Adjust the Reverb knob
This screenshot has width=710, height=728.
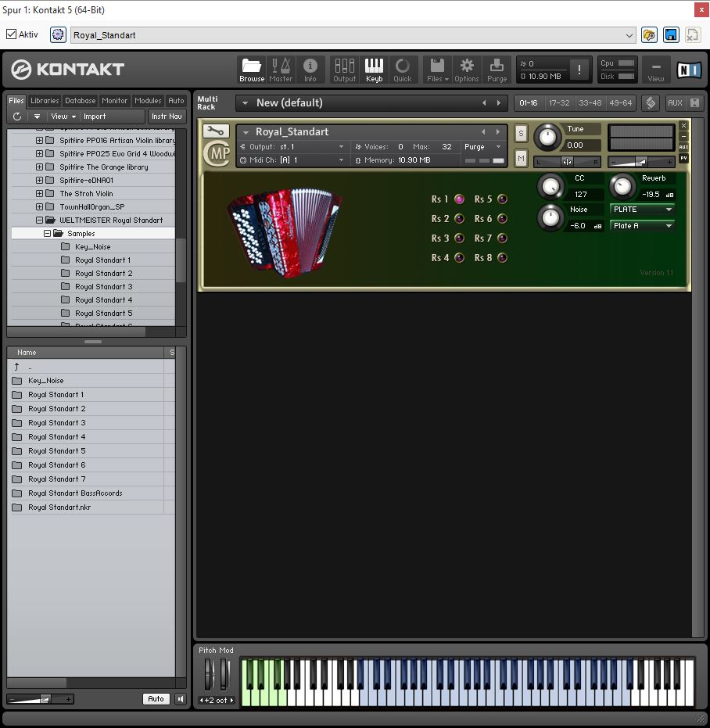coord(622,186)
